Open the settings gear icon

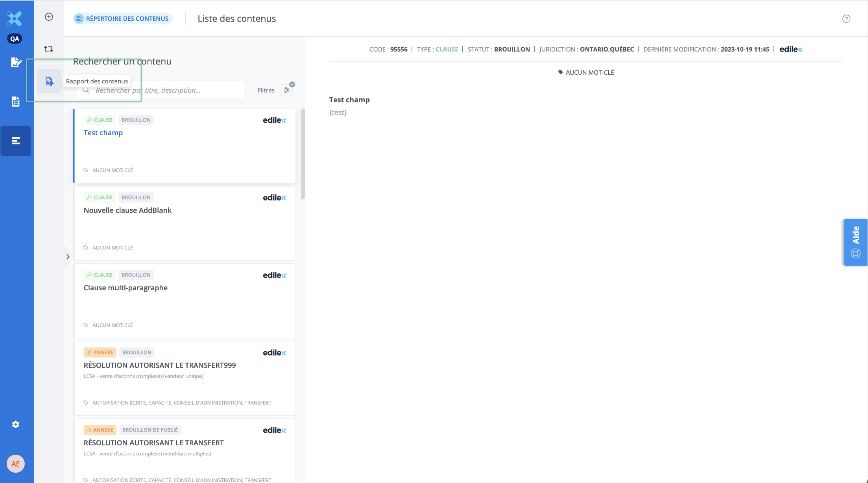(x=16, y=424)
